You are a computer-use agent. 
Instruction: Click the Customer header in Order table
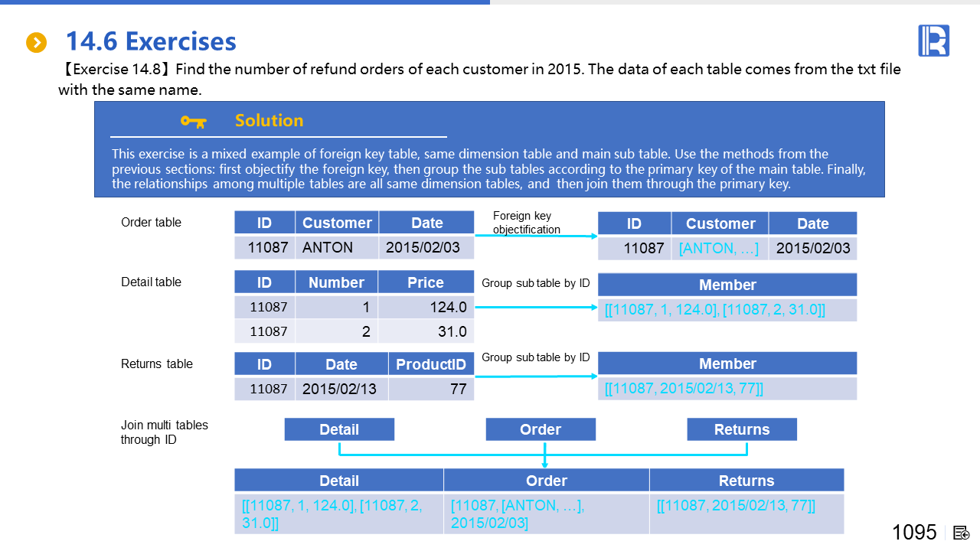point(337,223)
